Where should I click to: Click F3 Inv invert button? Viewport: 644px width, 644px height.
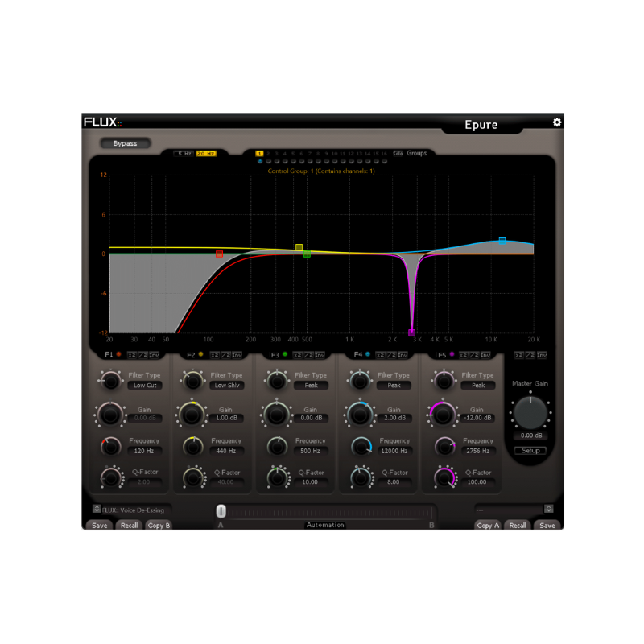click(x=320, y=355)
